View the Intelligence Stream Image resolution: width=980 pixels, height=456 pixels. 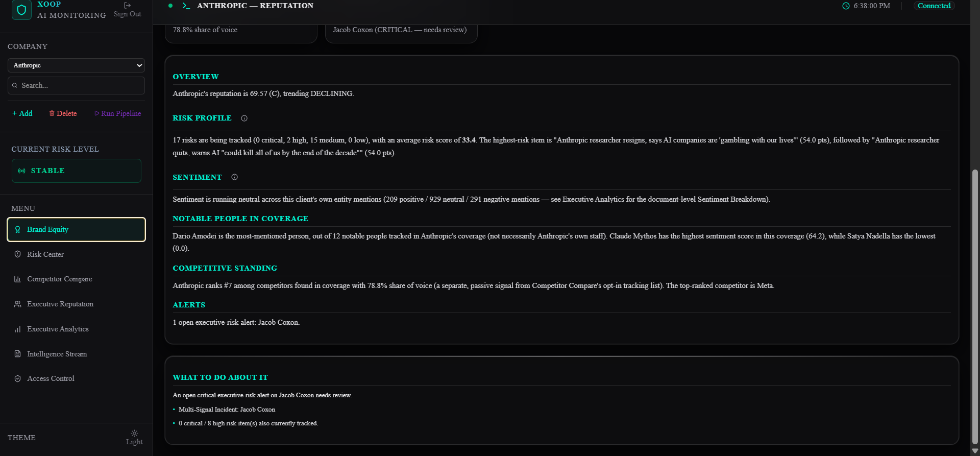click(x=76, y=354)
